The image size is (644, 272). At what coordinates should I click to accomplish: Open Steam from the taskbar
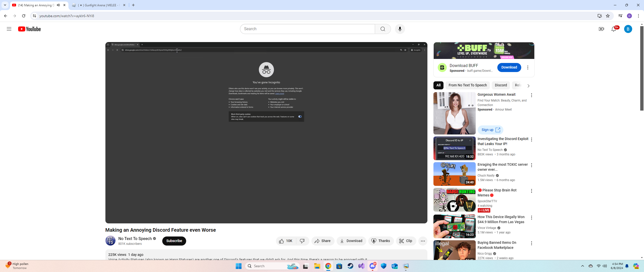tap(350, 266)
